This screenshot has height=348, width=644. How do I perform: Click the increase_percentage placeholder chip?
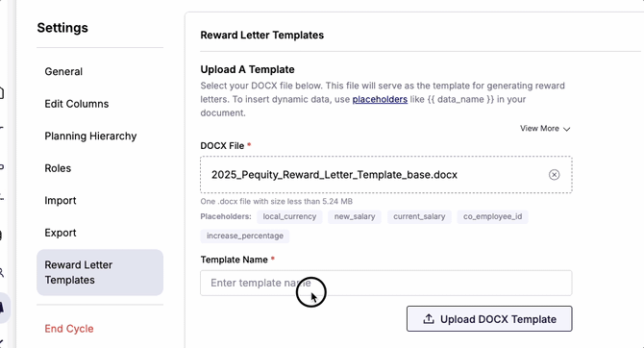pyautogui.click(x=245, y=236)
